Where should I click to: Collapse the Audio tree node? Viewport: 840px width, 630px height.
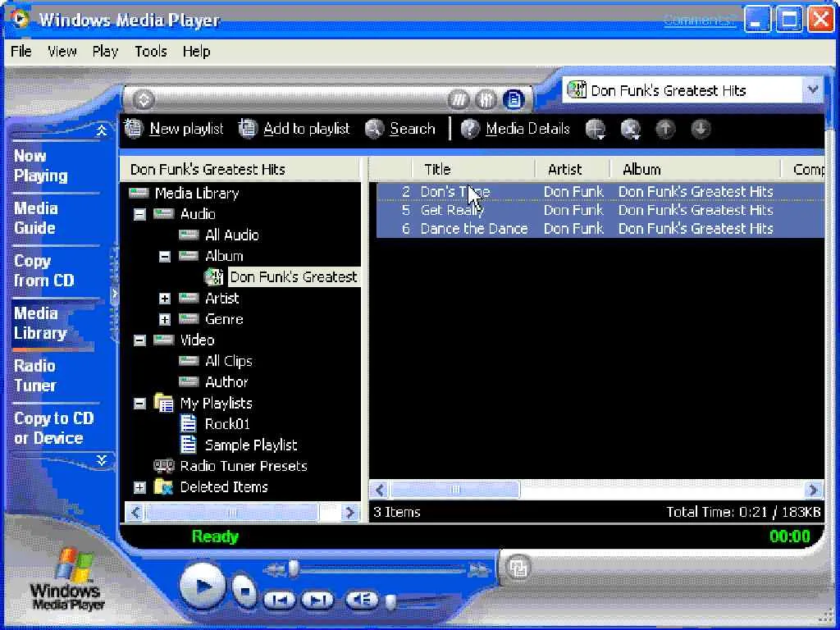click(x=139, y=214)
